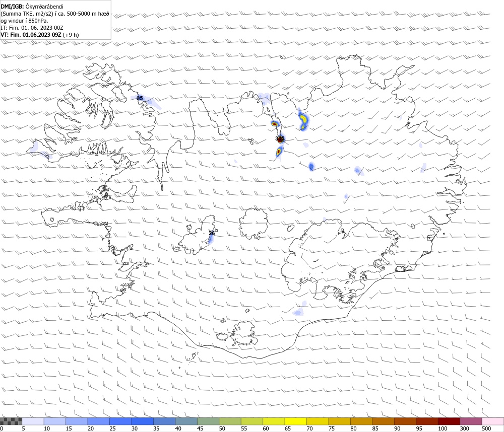Click the '26' value label in west Iceland
Screen dimensions: 504x432
tap(212, 233)
